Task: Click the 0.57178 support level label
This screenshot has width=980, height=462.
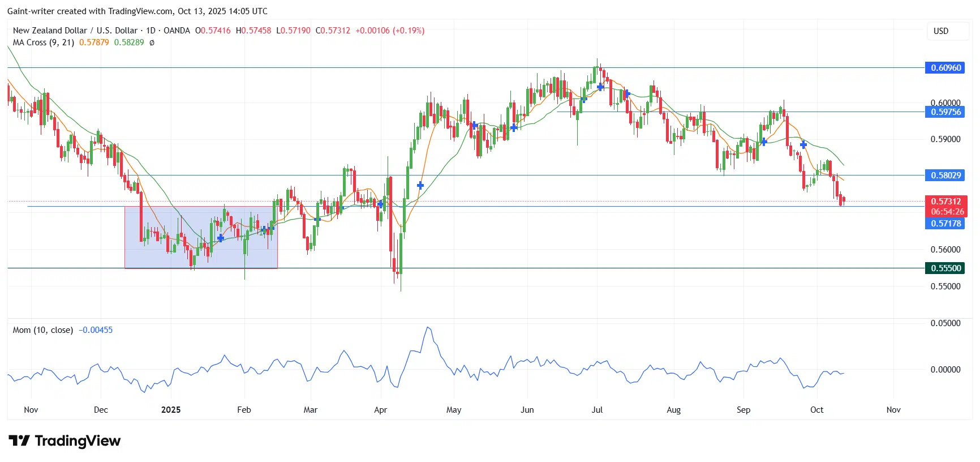Action: 945,224
